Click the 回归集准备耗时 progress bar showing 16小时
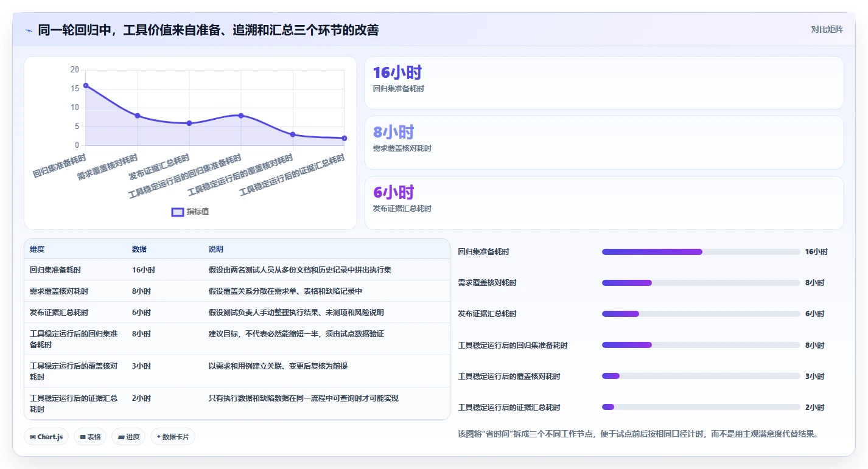The width and height of the screenshot is (868, 469). (701, 252)
